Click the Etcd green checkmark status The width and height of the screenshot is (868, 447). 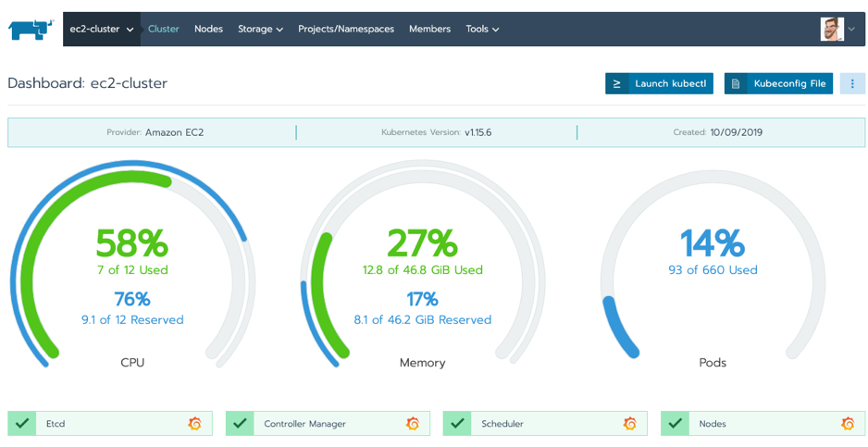[22, 424]
